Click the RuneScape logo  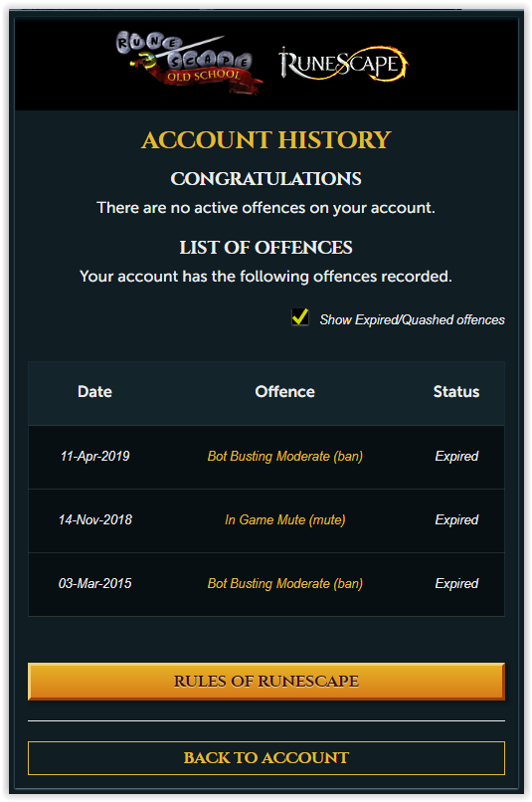point(342,64)
